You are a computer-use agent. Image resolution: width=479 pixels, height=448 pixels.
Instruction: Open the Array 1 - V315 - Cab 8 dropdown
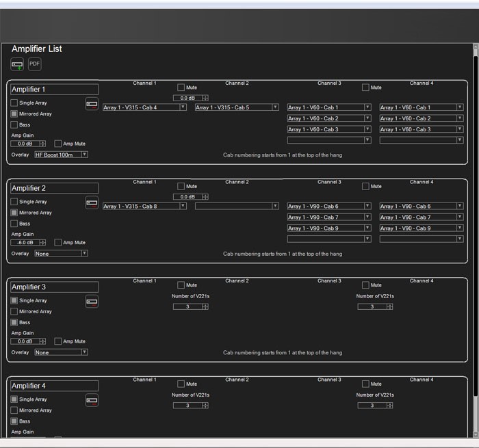(x=144, y=206)
